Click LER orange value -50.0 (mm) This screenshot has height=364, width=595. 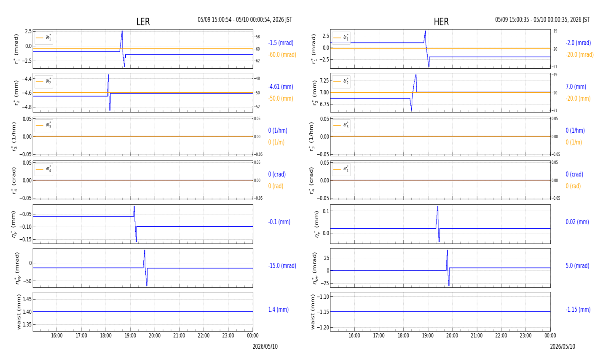click(281, 99)
